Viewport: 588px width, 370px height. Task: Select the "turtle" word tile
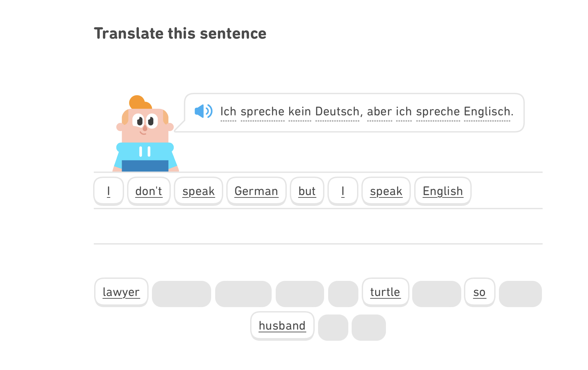(385, 292)
